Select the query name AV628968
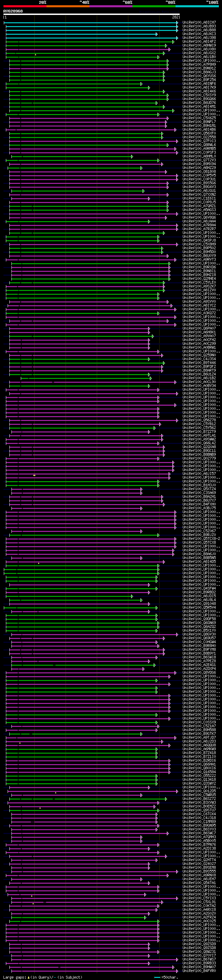Viewport: 222px width, 980px height. point(13,11)
